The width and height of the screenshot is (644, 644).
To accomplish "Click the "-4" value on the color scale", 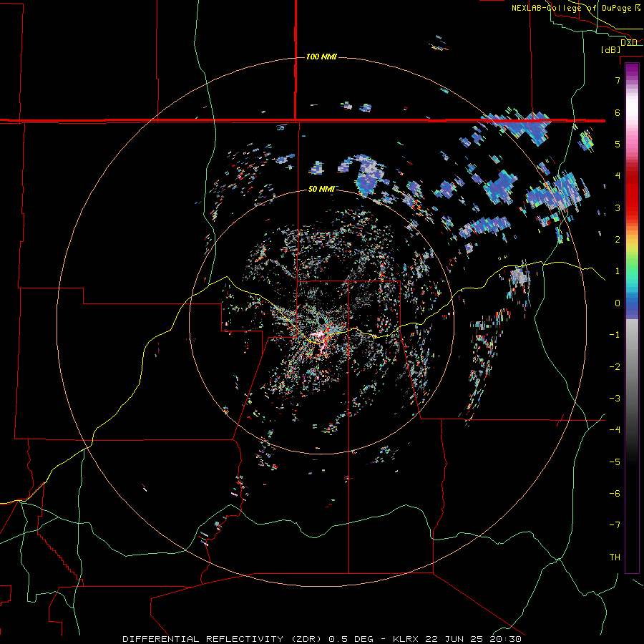I will (615, 430).
